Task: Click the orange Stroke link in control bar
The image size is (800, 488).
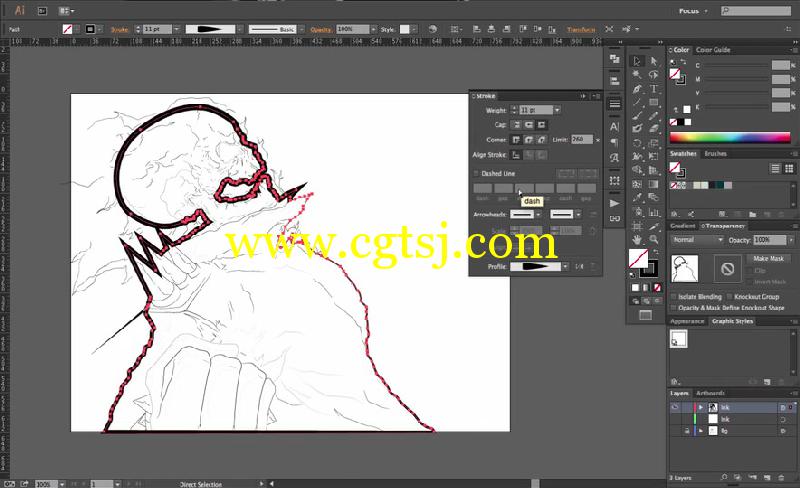Action: (x=119, y=30)
